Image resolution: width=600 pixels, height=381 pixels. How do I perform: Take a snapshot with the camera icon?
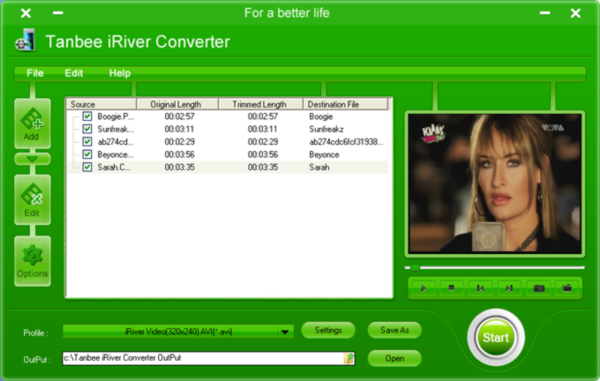point(539,288)
